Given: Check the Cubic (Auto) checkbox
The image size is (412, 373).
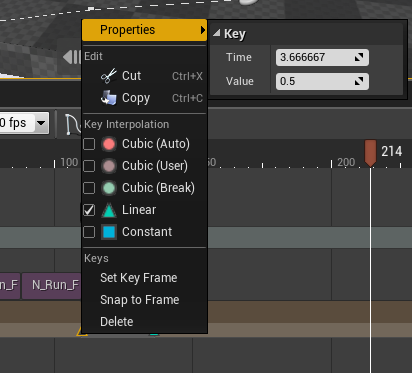Looking at the screenshot, I should [89, 144].
